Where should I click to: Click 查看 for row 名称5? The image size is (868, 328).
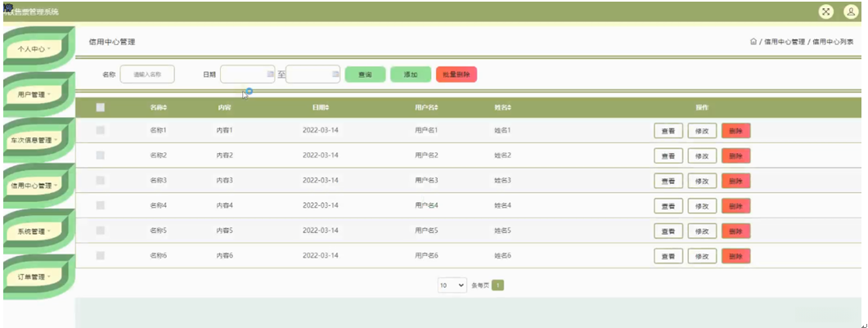668,231
